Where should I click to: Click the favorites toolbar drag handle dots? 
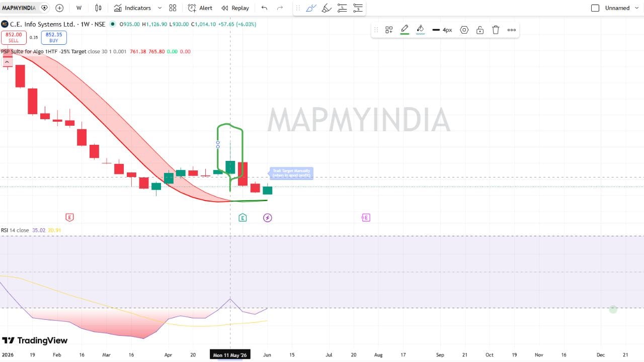(x=297, y=8)
